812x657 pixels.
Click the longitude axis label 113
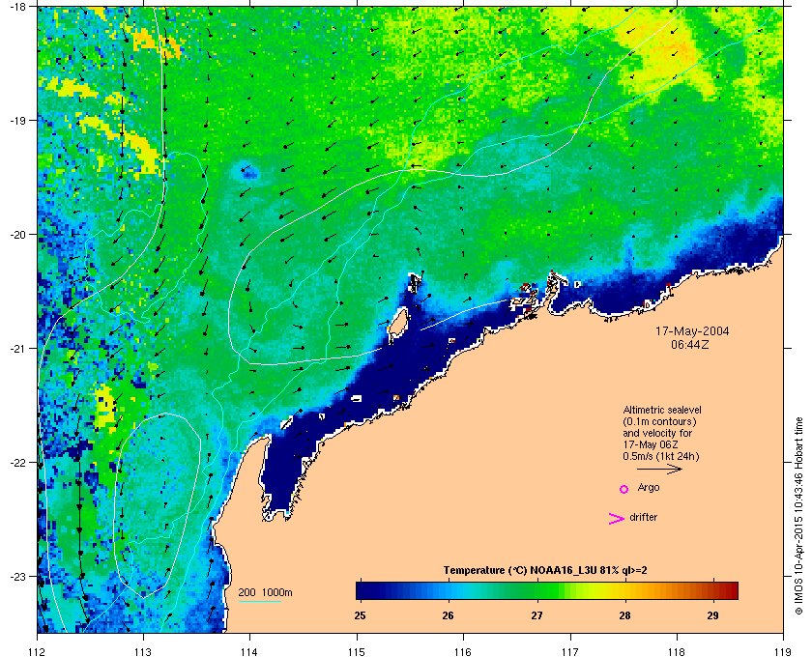143,651
